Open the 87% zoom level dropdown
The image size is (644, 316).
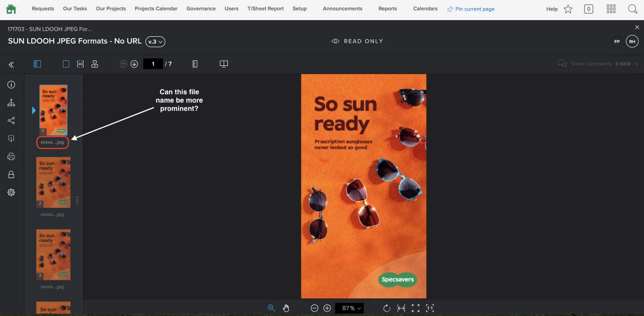[349, 308]
